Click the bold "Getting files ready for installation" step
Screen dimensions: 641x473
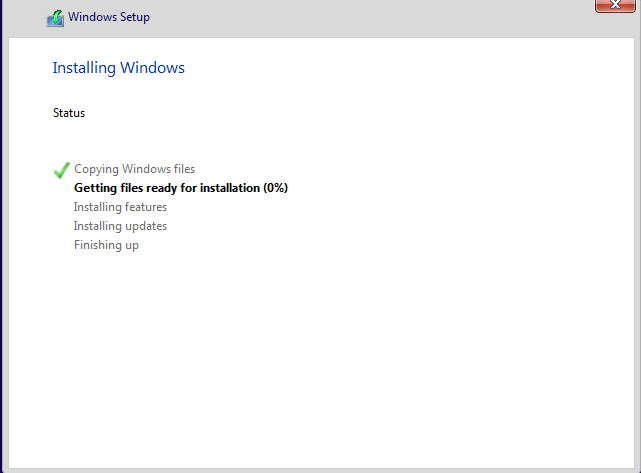[167, 188]
